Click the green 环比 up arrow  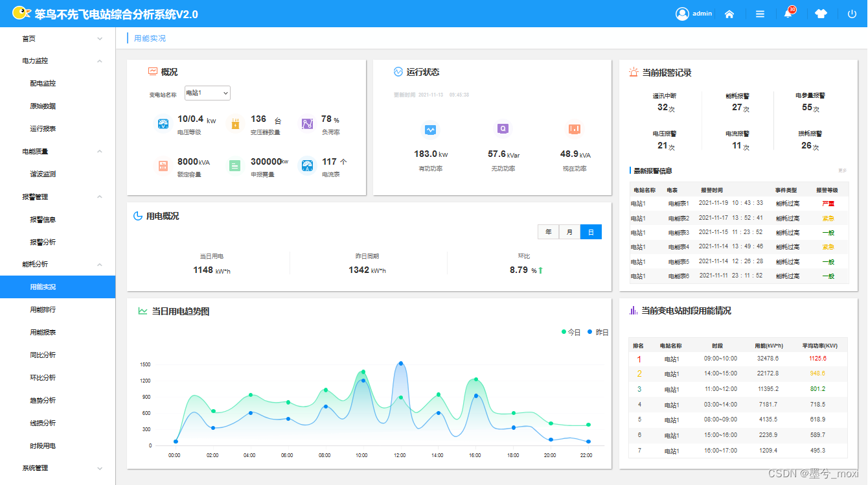(540, 270)
